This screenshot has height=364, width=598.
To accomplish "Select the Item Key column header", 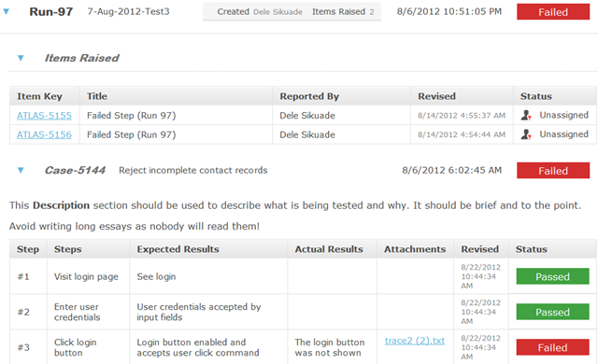I will (39, 96).
